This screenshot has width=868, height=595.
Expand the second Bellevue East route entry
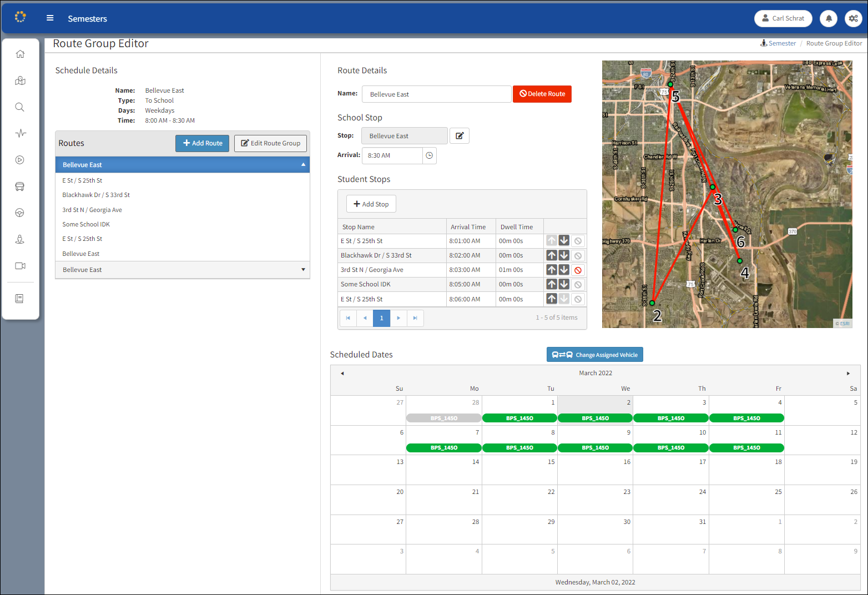coord(303,269)
